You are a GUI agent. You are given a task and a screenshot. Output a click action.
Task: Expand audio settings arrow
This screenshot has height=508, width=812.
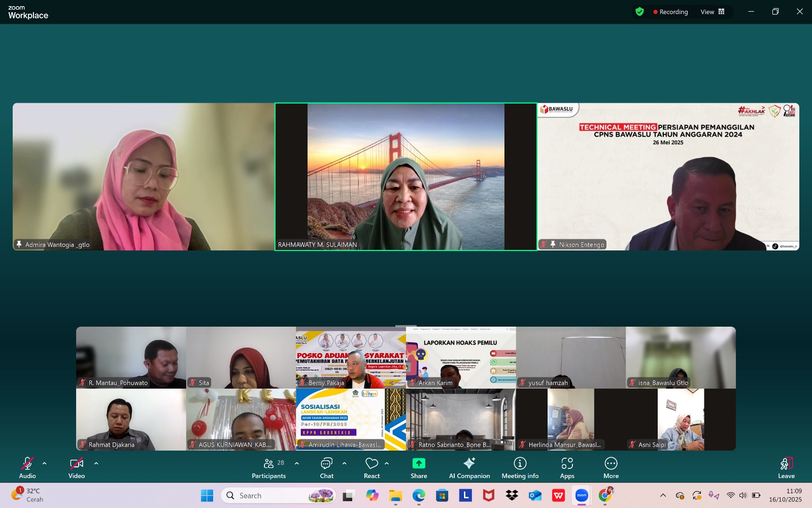(45, 463)
